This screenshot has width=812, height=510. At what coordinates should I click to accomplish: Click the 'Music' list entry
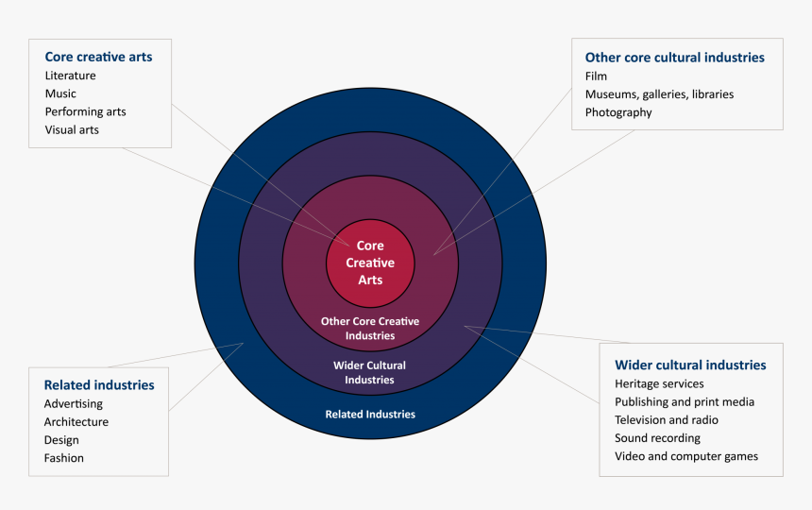point(60,93)
